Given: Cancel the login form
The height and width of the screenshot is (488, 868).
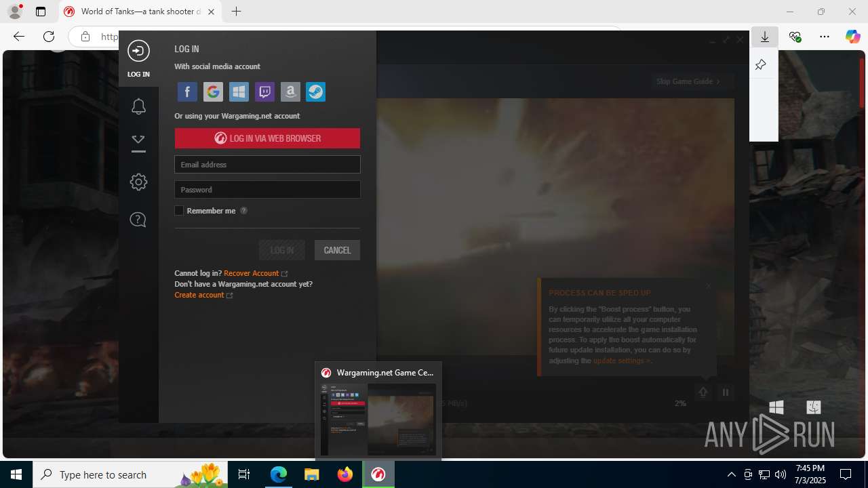Looking at the screenshot, I should tap(337, 250).
